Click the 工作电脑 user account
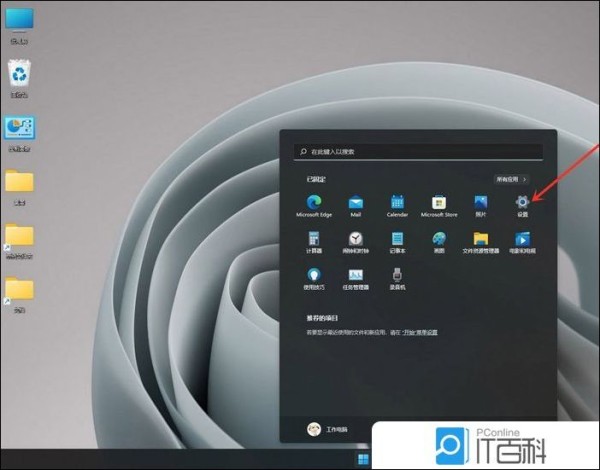This screenshot has width=600, height=470. point(328,429)
